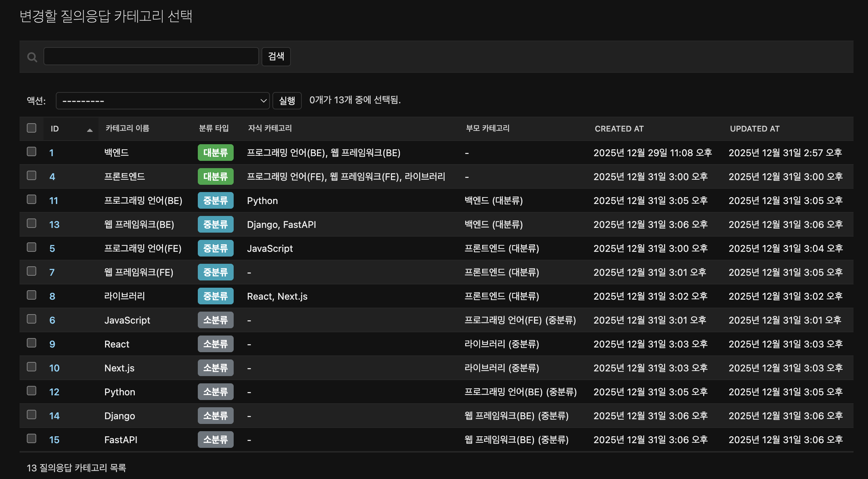The height and width of the screenshot is (479, 868).
Task: Click the 중분류 badge on the 라이브러리 row
Action: (215, 296)
